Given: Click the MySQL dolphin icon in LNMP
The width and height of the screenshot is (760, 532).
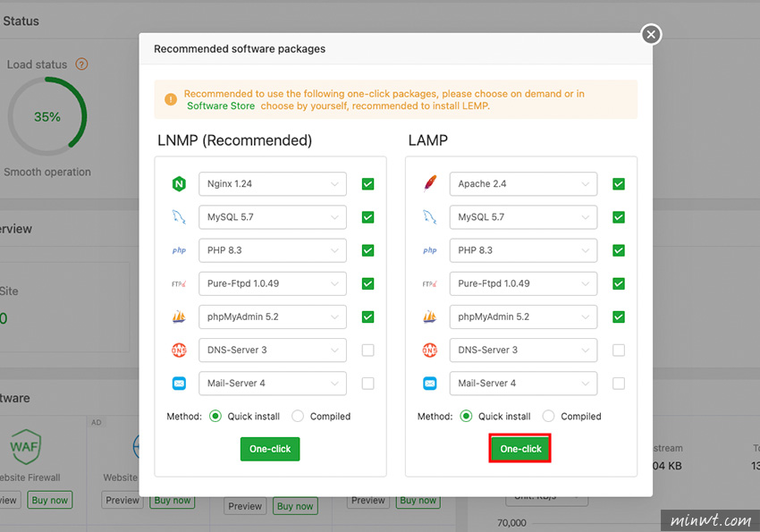Looking at the screenshot, I should pos(179,217).
